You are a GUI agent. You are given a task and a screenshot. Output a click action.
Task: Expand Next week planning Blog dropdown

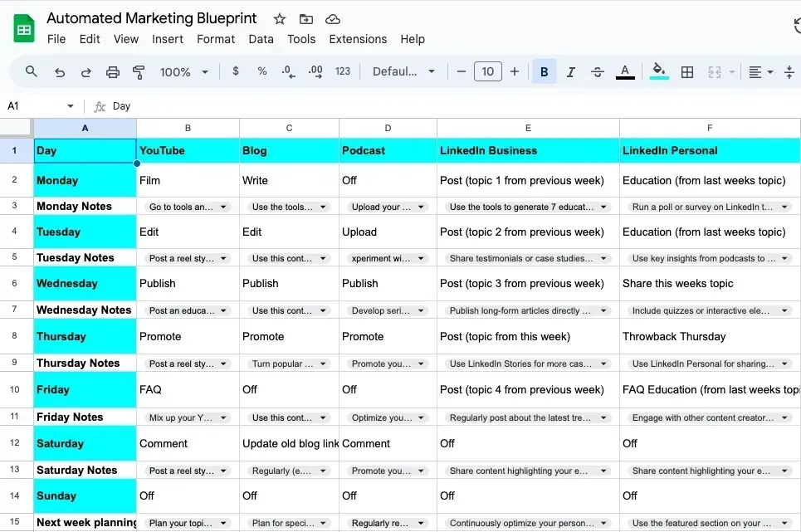(x=323, y=523)
